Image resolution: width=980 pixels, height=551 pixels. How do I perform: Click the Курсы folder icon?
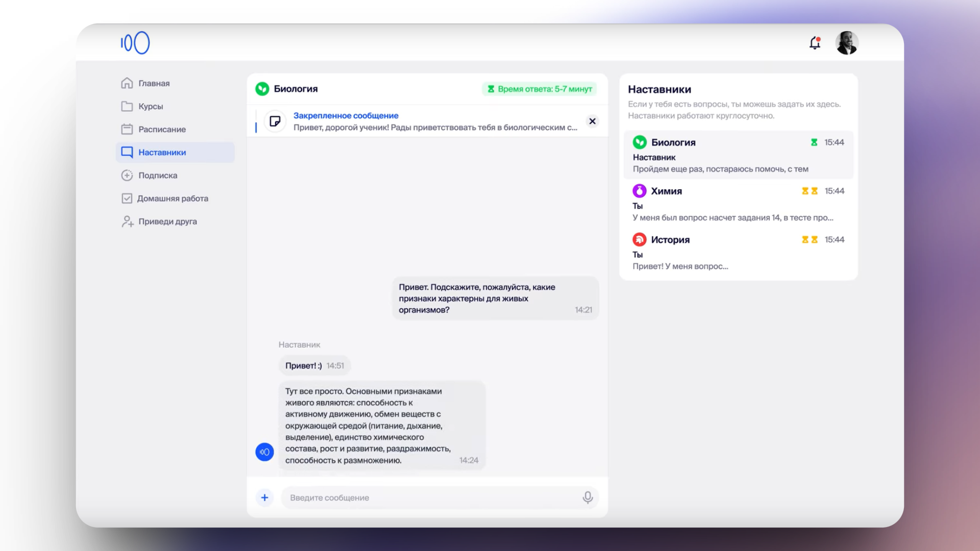[x=127, y=106]
